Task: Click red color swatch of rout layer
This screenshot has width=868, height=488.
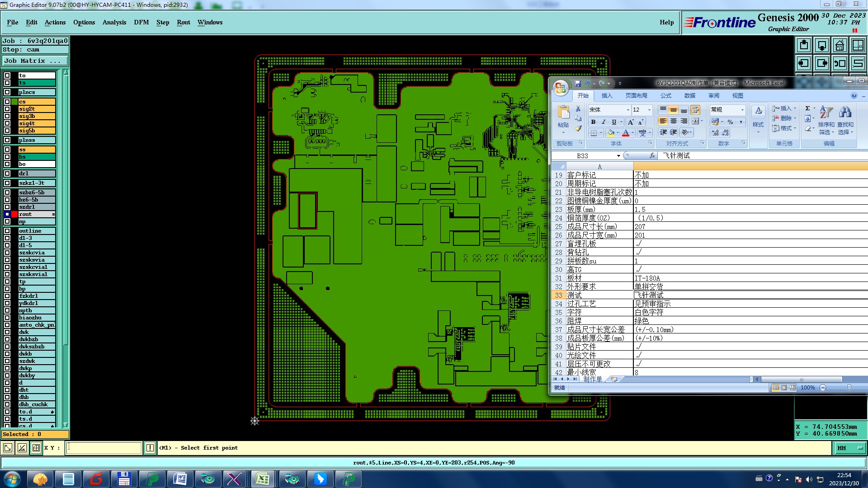Action: click(14, 214)
